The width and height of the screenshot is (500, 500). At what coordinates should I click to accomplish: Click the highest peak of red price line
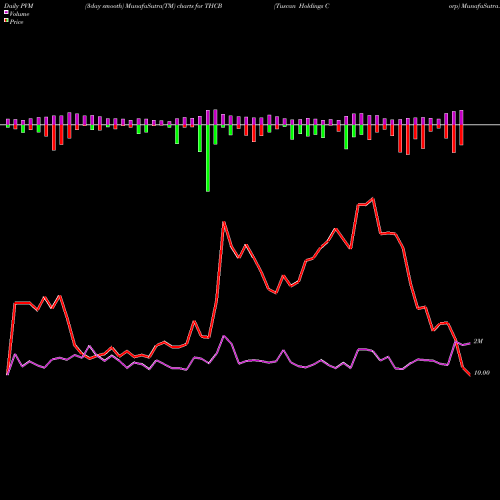click(373, 199)
